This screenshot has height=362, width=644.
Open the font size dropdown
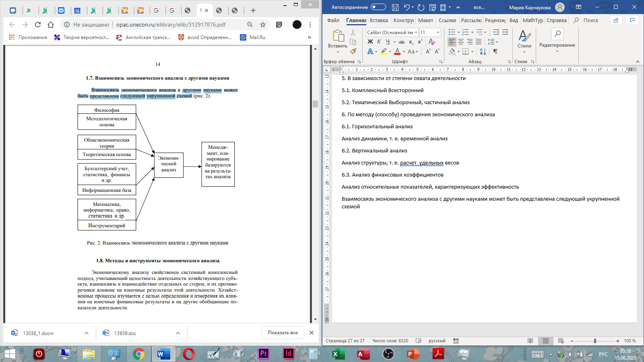pos(438,32)
